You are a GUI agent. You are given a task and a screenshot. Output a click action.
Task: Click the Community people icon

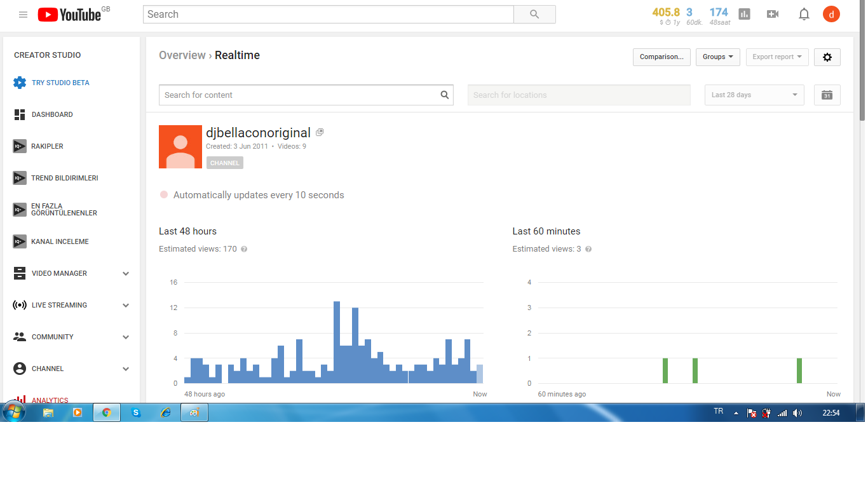point(20,337)
